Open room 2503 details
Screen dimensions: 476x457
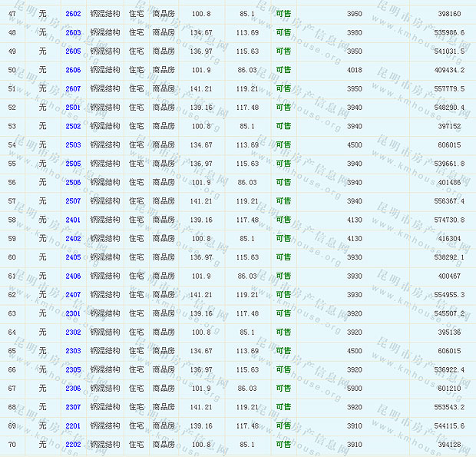(73, 145)
